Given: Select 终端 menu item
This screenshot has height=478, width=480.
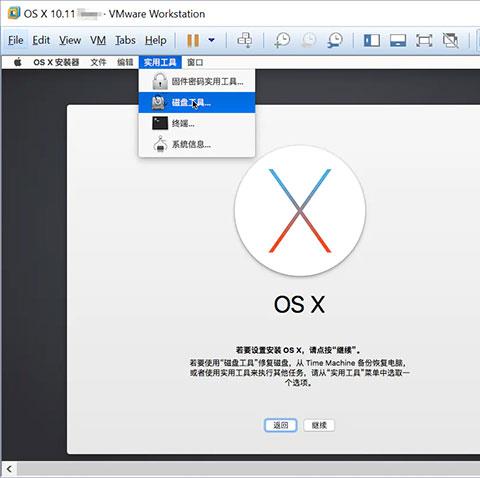Looking at the screenshot, I should (x=197, y=123).
